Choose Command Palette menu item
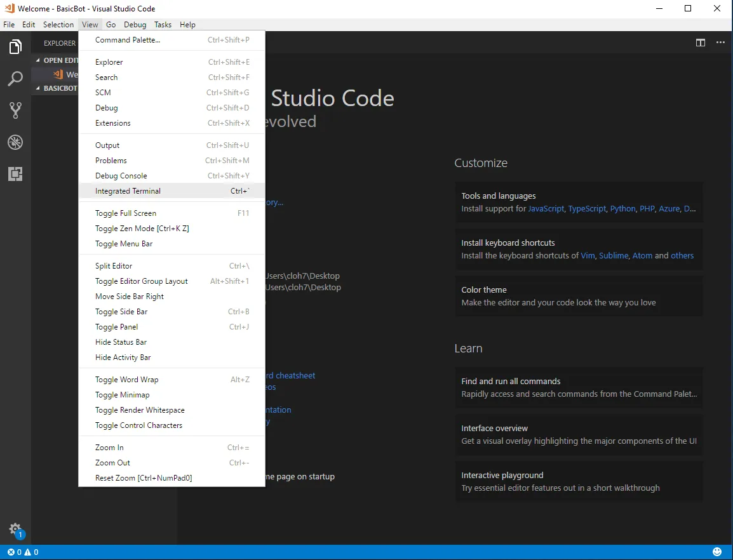 coord(128,40)
